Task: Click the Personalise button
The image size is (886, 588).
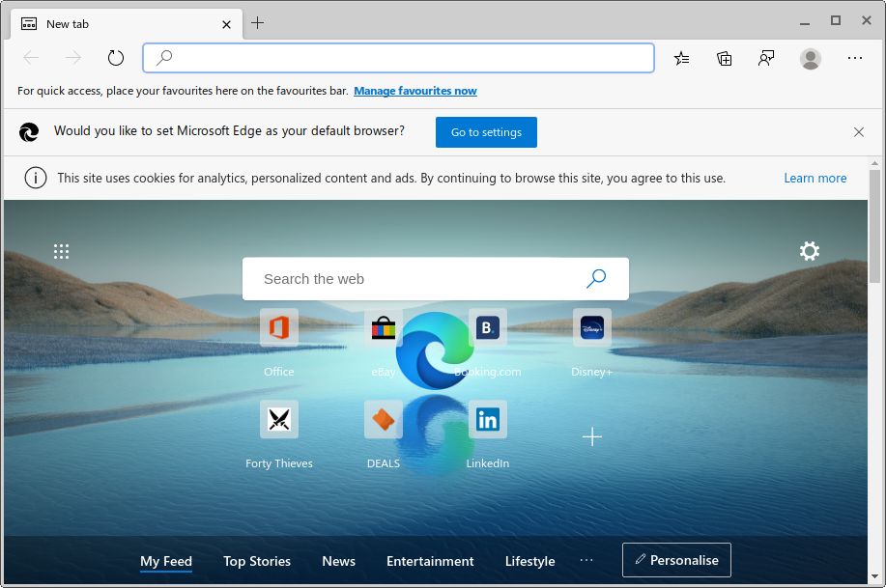Action: [x=676, y=560]
